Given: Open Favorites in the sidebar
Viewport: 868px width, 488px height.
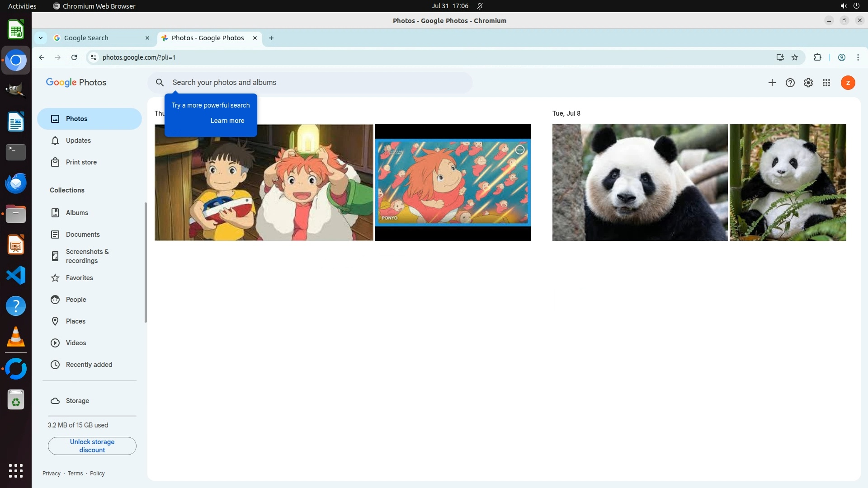Looking at the screenshot, I should coord(79,278).
